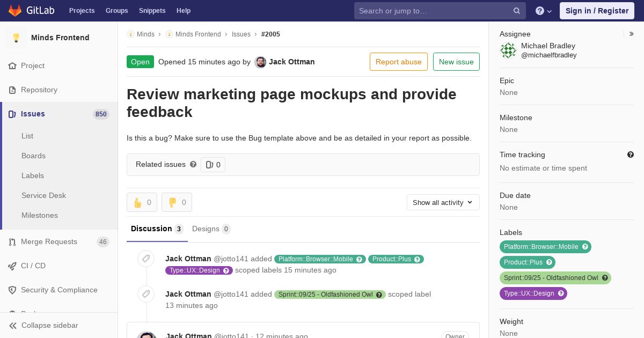This screenshot has width=644, height=338.
Task: Click the first label activity tag icon
Action: tap(146, 259)
